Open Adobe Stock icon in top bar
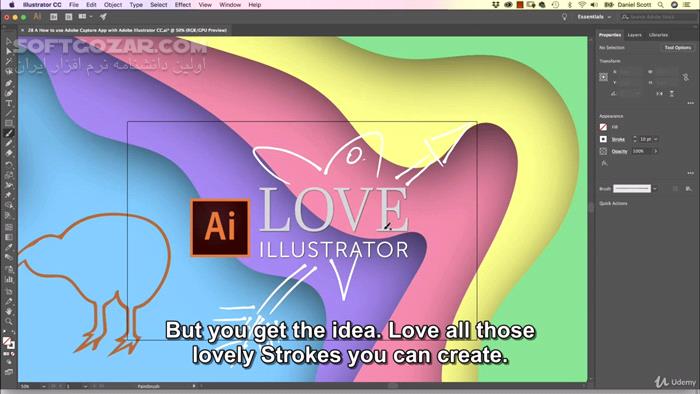This screenshot has height=394, width=700. 68,17
